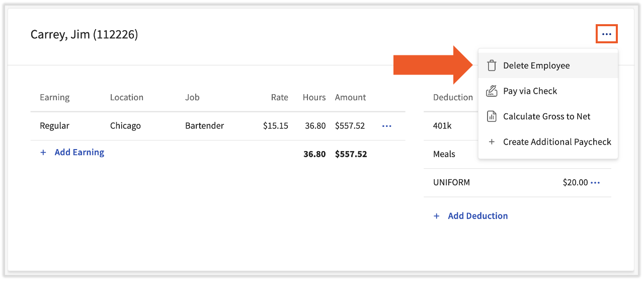Click the 36.80 hours in the Regular row
This screenshot has height=281, width=644.
(315, 126)
